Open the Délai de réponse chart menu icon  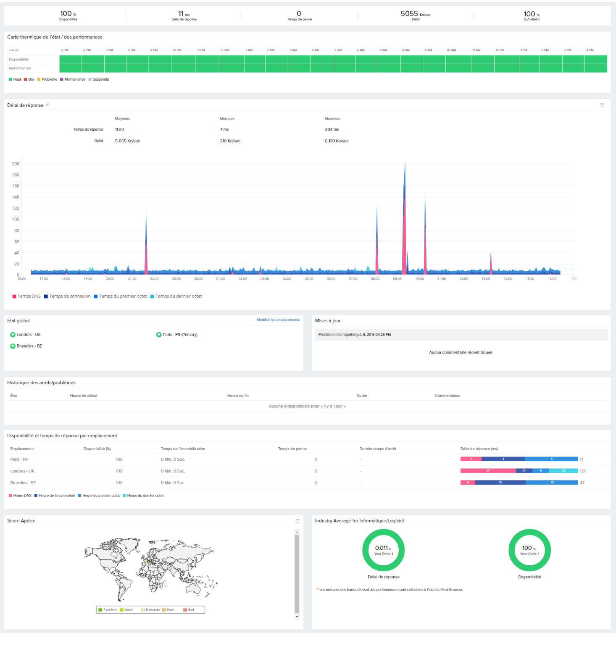coord(602,105)
